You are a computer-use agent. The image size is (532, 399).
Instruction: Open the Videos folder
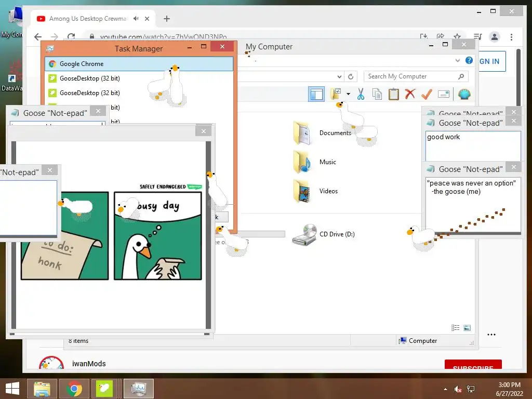pos(315,191)
